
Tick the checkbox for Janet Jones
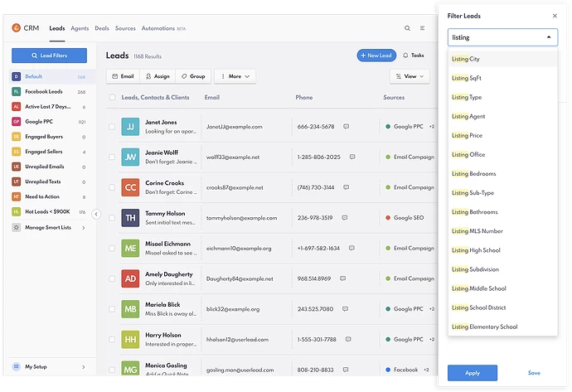[112, 127]
